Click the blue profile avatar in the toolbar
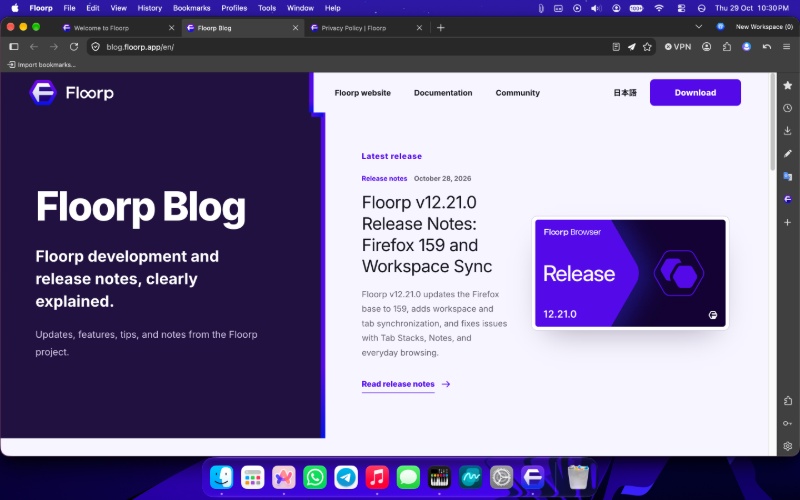Viewport: 800px width, 500px height. coord(746,47)
